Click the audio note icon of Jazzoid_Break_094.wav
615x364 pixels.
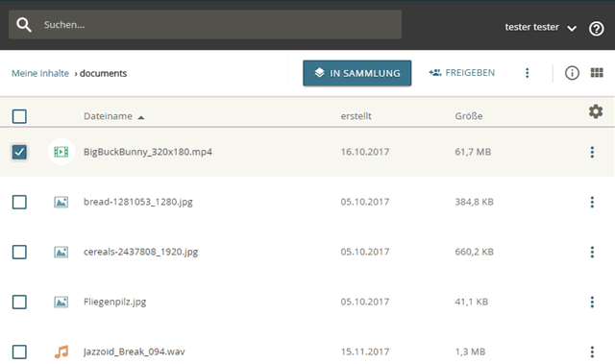61,352
